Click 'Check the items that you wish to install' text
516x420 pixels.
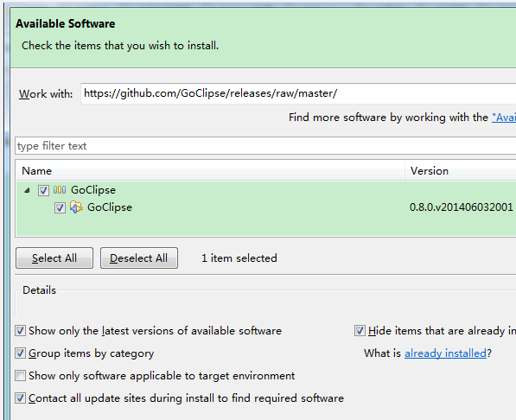pyautogui.click(x=120, y=46)
